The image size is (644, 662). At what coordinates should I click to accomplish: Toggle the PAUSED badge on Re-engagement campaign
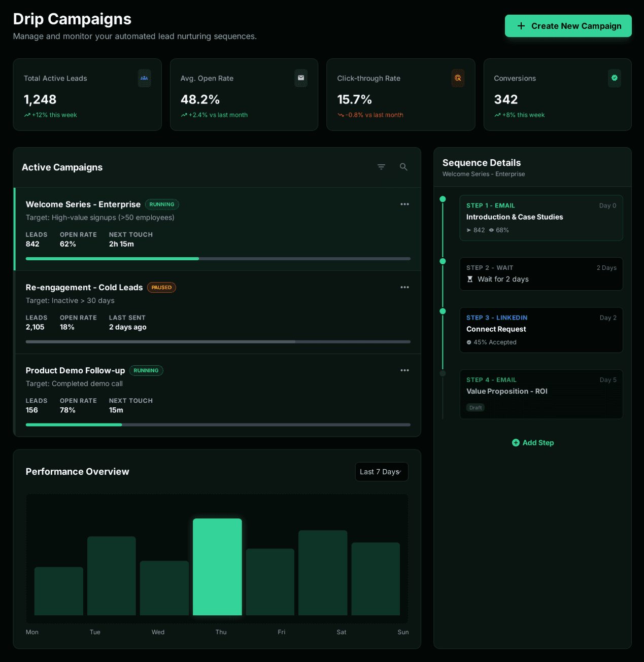point(161,288)
